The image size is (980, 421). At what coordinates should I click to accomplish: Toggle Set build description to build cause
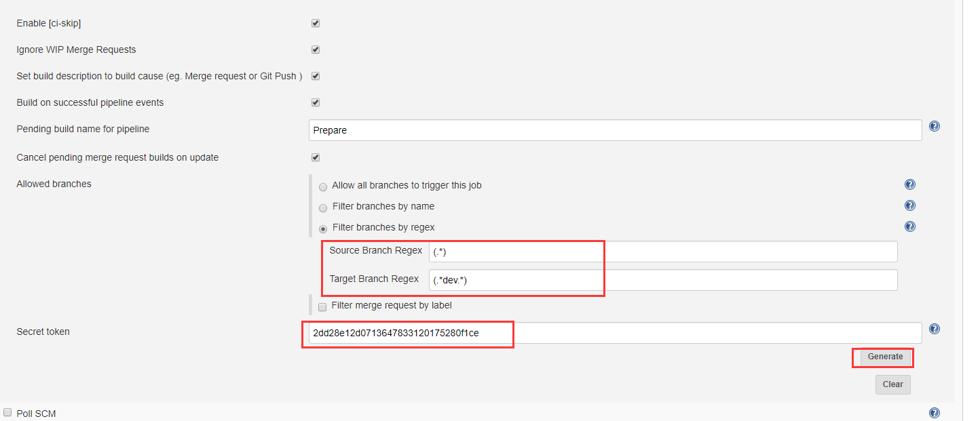coord(316,76)
